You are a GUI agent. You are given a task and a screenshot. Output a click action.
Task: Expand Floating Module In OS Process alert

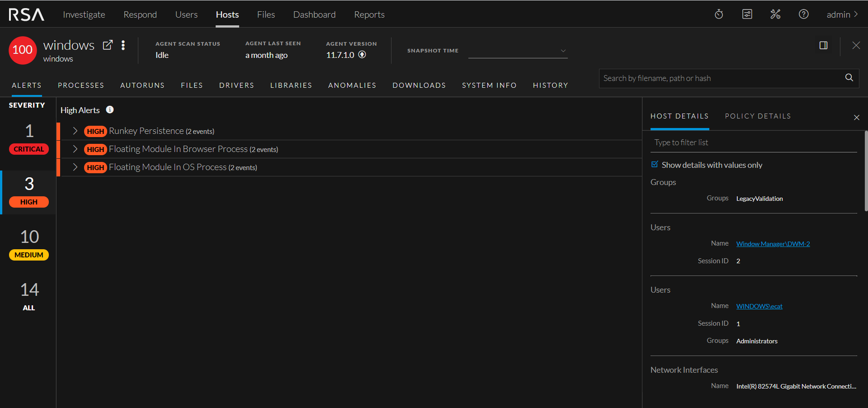coord(75,167)
